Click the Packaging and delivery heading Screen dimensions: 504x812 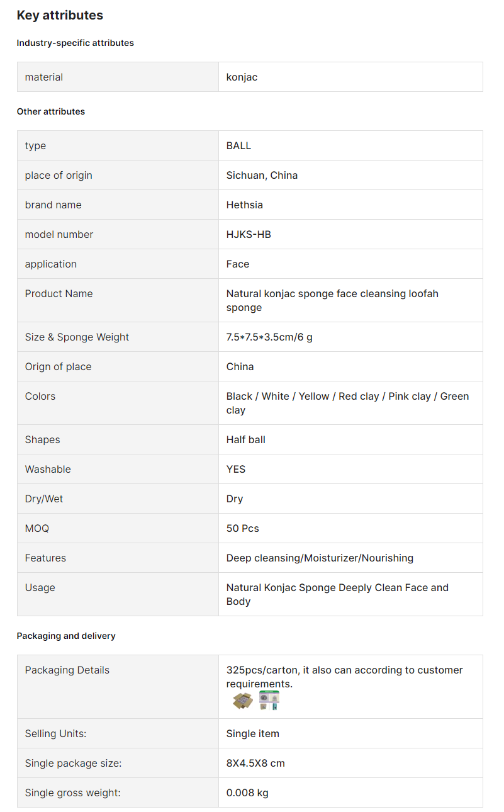tap(66, 636)
